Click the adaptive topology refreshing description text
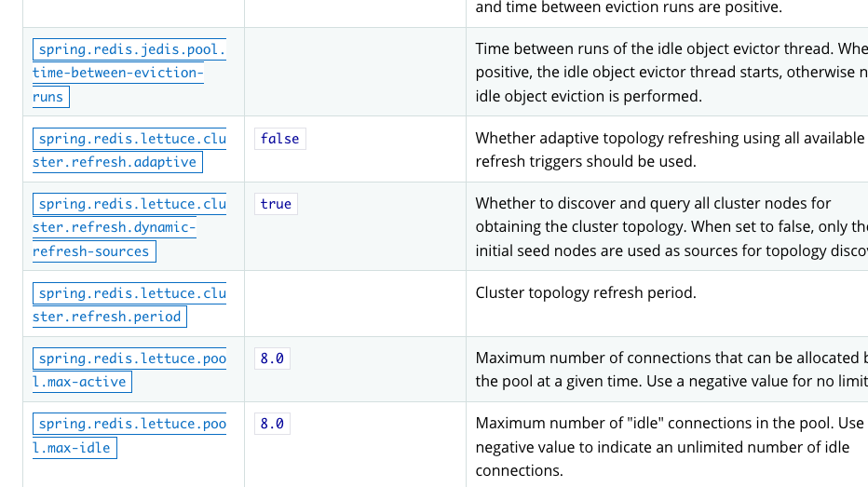868x487 pixels. [671, 149]
